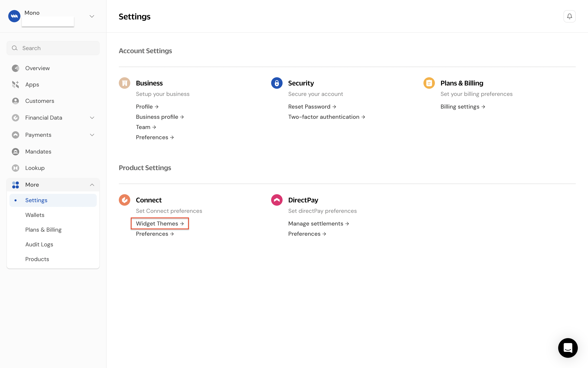588x368 pixels.
Task: Open Two-factor authentication settings
Action: click(326, 117)
